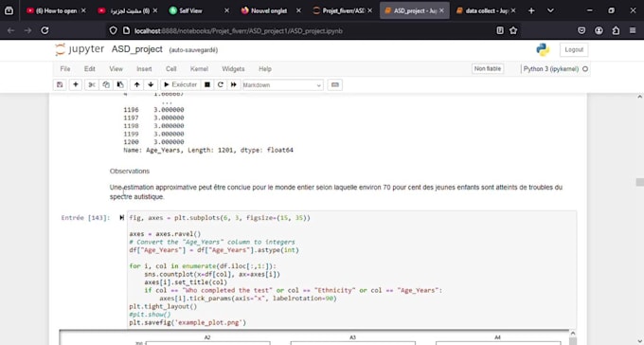The width and height of the screenshot is (644, 345).
Task: Open the Pocket save icon
Action: pos(581,30)
